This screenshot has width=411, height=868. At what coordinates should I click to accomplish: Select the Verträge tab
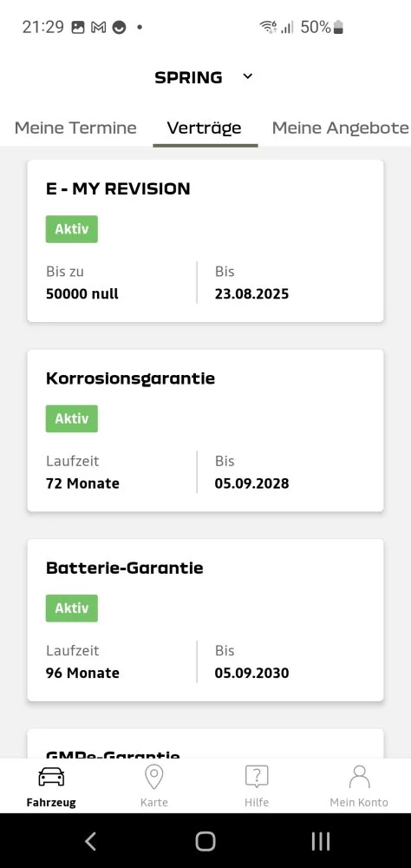(x=204, y=128)
